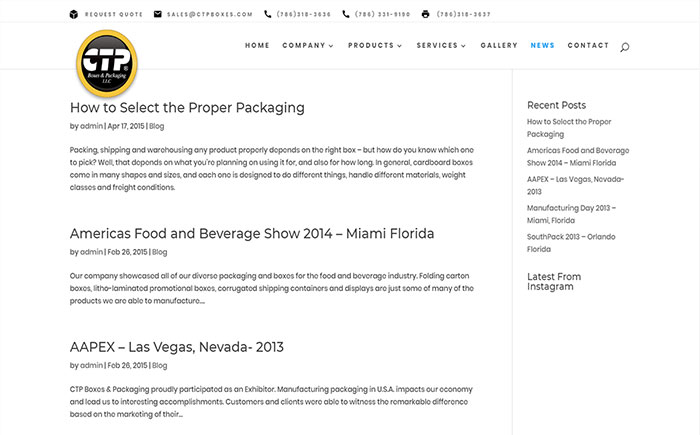Expand the Products dropdown chevron
700x435 pixels.
coord(400,46)
